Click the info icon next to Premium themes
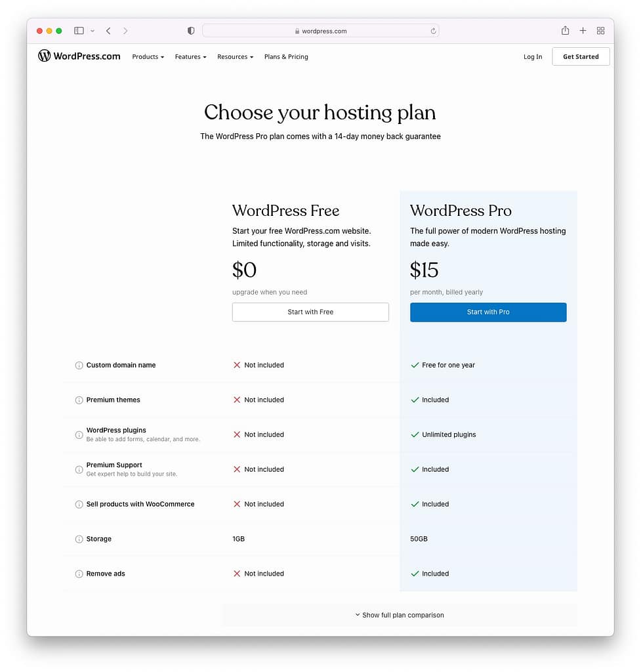Screen dimensions: 641x672 coord(79,400)
